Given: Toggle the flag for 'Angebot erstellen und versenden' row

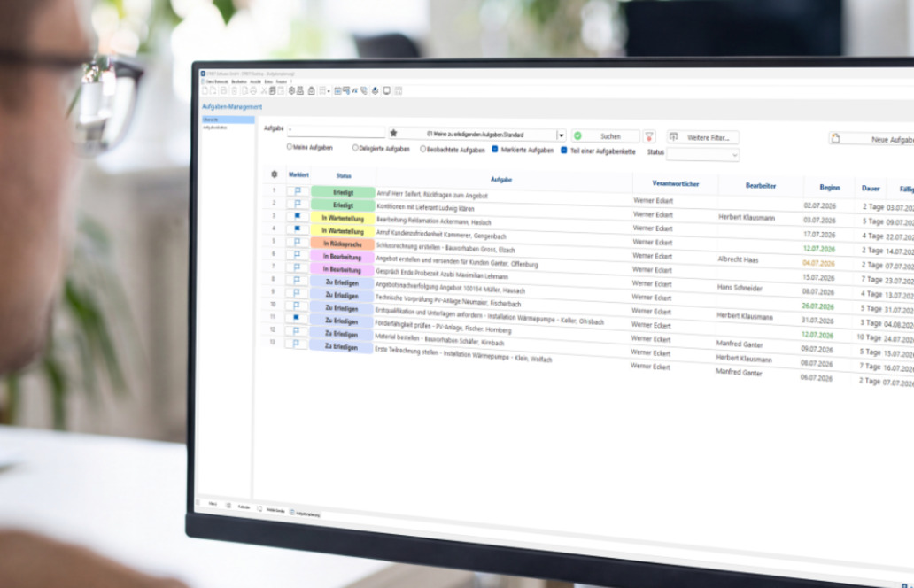Looking at the screenshot, I should (x=298, y=255).
